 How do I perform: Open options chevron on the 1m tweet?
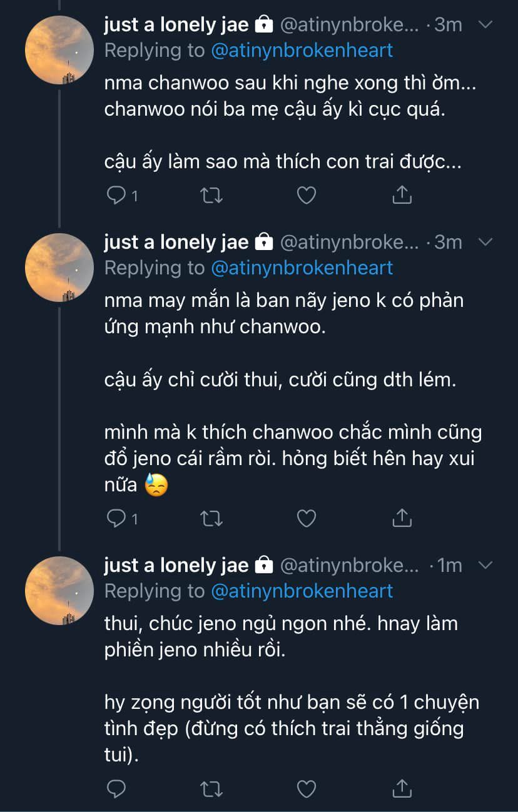click(x=485, y=565)
